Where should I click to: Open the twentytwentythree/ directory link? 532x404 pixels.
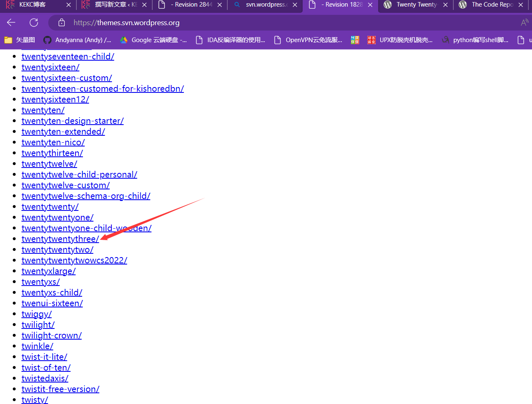[x=60, y=239]
